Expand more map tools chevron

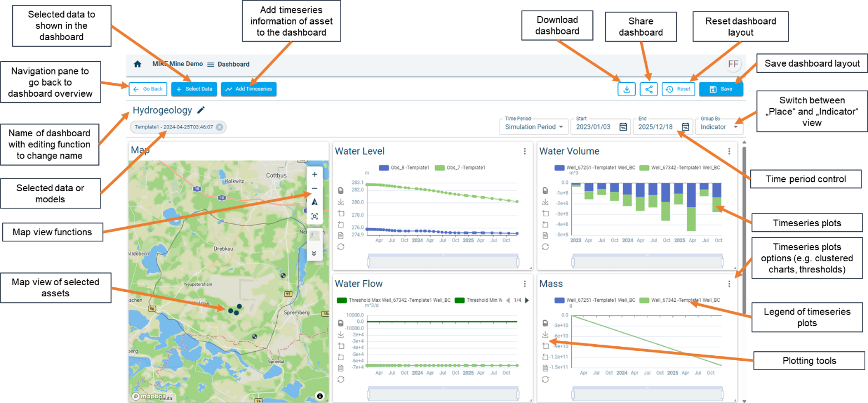(x=315, y=253)
